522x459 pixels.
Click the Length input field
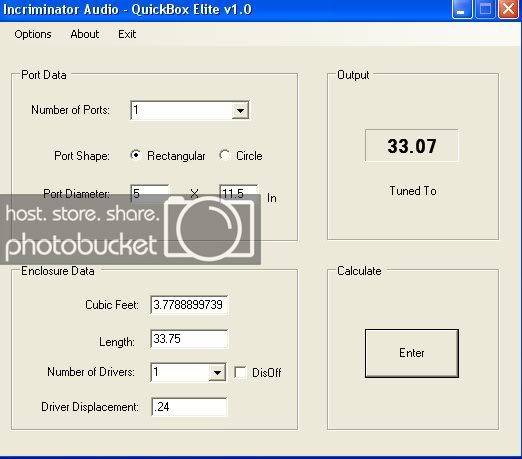189,339
